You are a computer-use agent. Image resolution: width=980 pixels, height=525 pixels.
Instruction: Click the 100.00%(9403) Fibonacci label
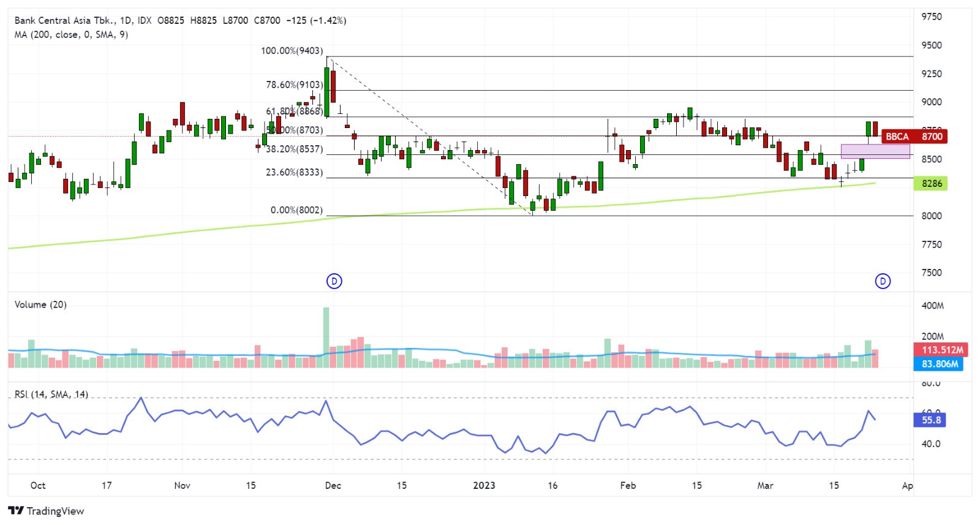(x=292, y=51)
